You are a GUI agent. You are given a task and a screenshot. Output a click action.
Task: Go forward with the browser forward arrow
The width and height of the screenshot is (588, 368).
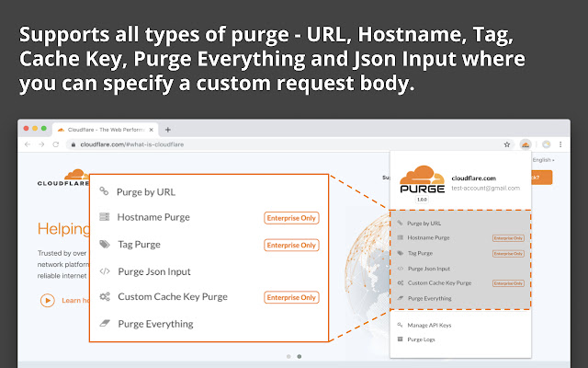(41, 144)
